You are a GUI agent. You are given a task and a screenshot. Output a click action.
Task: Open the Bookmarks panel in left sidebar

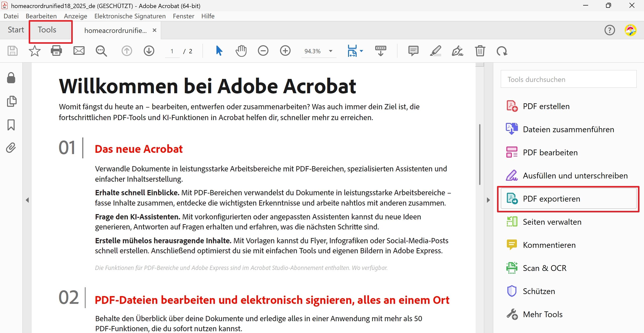pos(11,125)
